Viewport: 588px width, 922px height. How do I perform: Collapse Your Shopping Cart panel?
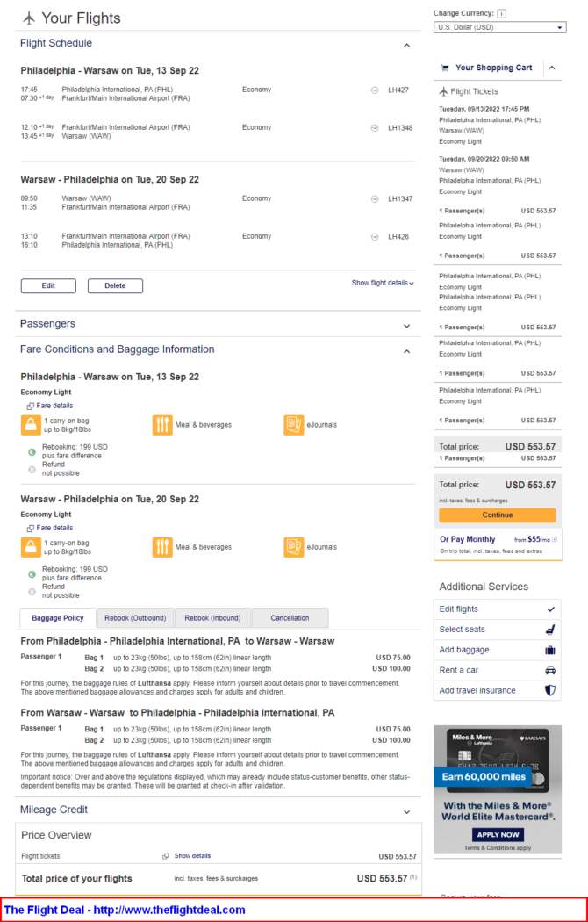(x=552, y=68)
